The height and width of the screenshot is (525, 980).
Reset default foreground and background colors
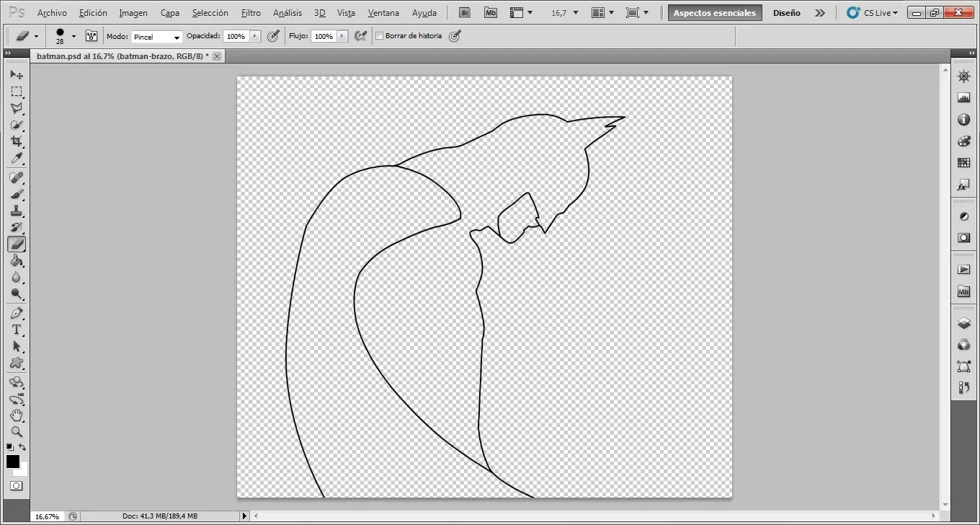coord(10,447)
